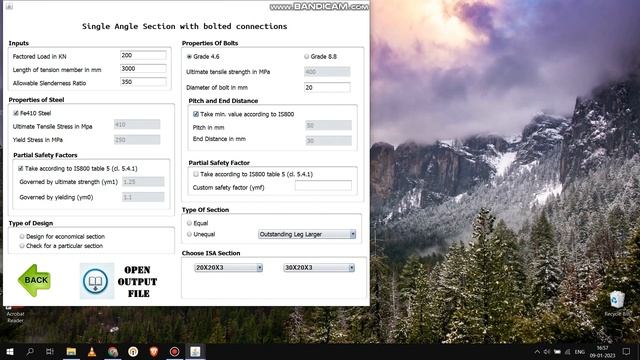The height and width of the screenshot is (360, 640).
Task: Open the Windows Start menu
Action: pyautogui.click(x=9, y=351)
